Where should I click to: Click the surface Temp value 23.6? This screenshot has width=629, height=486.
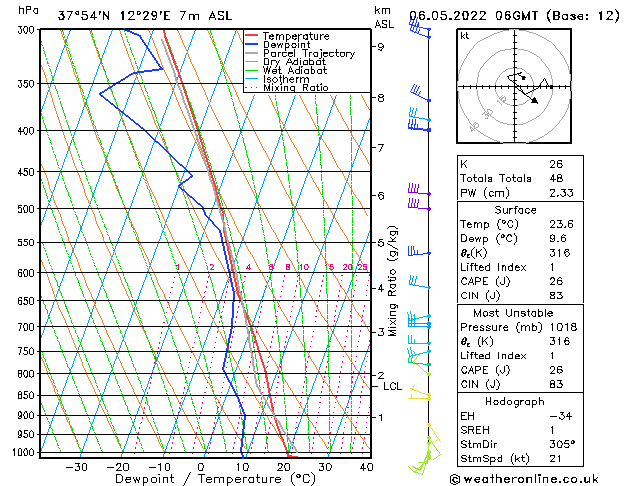(x=561, y=224)
